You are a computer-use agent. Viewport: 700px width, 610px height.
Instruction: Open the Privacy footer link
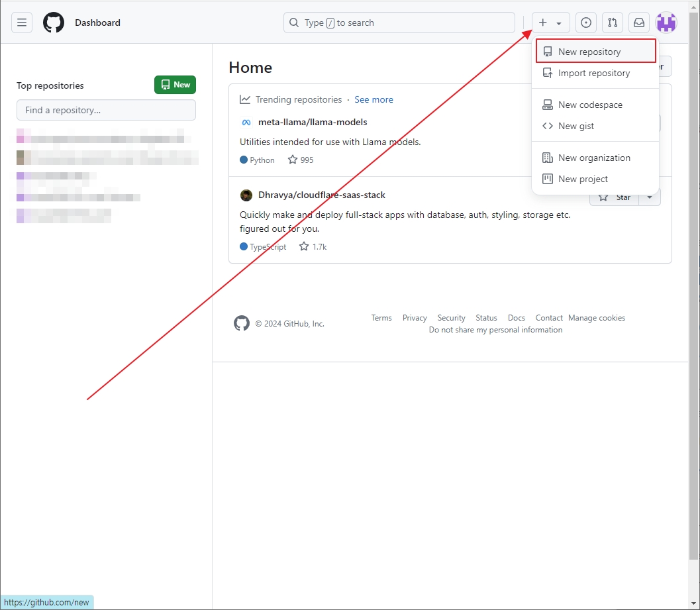coord(415,317)
